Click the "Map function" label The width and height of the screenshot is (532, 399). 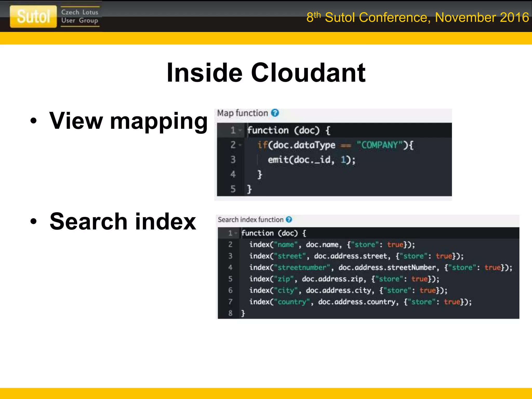pos(242,113)
